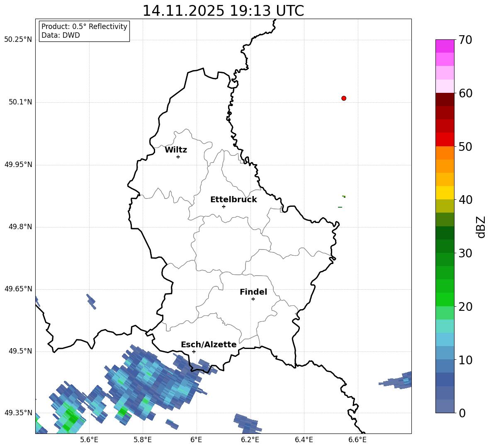491x448 pixels.
Task: Click the bright green swatch just above 20
Action: point(445,299)
